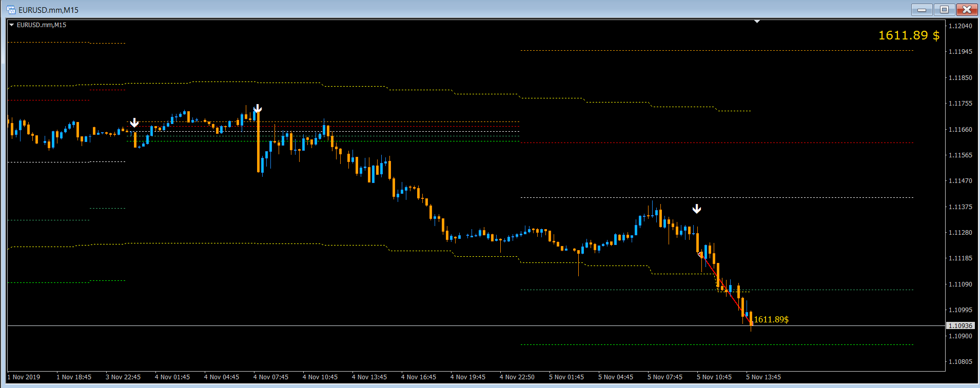This screenshot has height=388, width=980.
Task: Click the chart window icon in title bar
Action: pos(11,10)
